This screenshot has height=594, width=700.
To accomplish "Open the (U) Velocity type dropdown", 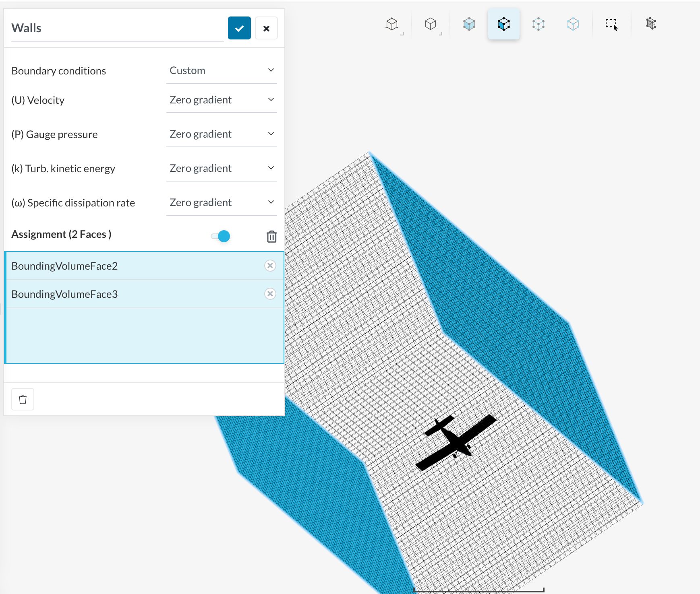I will point(222,100).
